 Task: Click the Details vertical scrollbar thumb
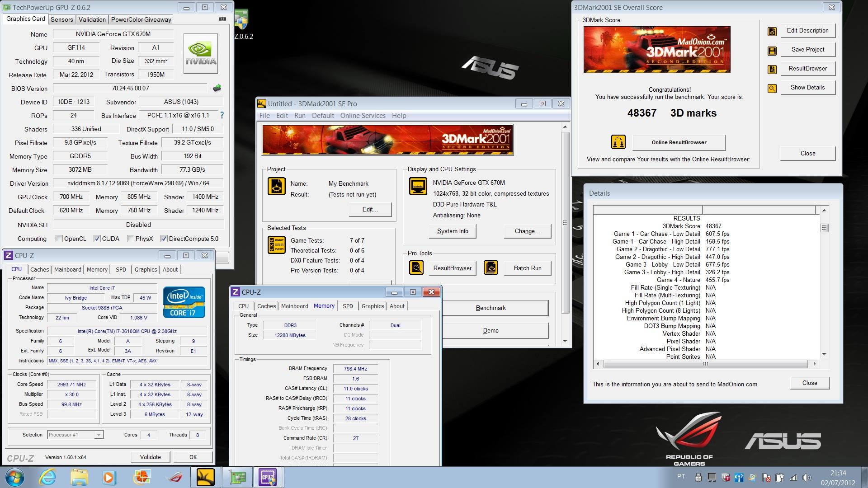(x=824, y=228)
